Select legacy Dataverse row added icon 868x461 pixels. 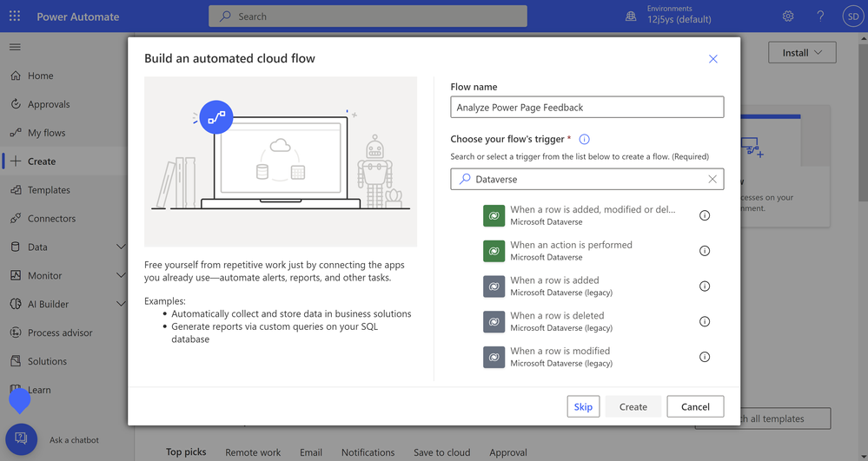494,286
